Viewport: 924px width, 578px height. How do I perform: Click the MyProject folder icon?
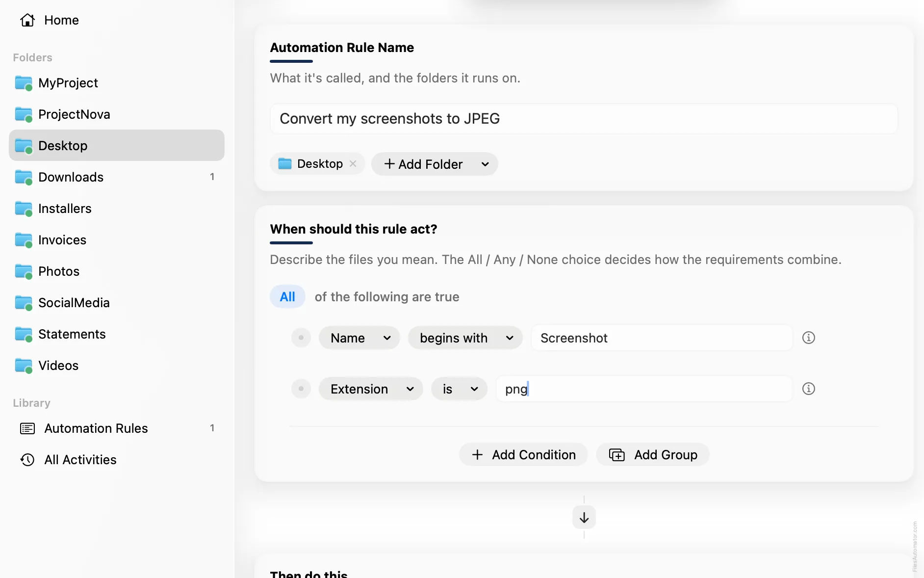pos(24,83)
